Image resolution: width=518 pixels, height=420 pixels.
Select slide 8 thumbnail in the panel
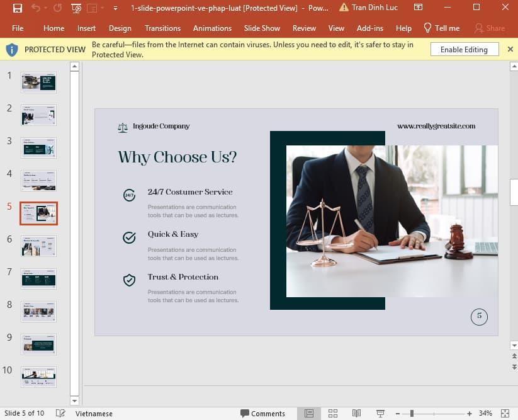pos(38,311)
